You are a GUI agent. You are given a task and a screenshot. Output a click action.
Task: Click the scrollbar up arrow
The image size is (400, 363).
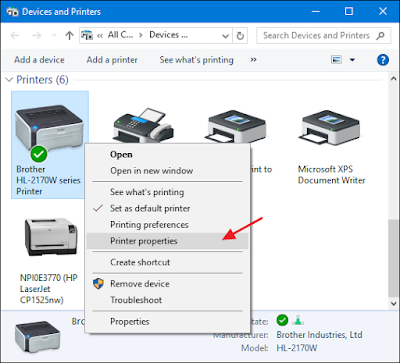(393, 79)
